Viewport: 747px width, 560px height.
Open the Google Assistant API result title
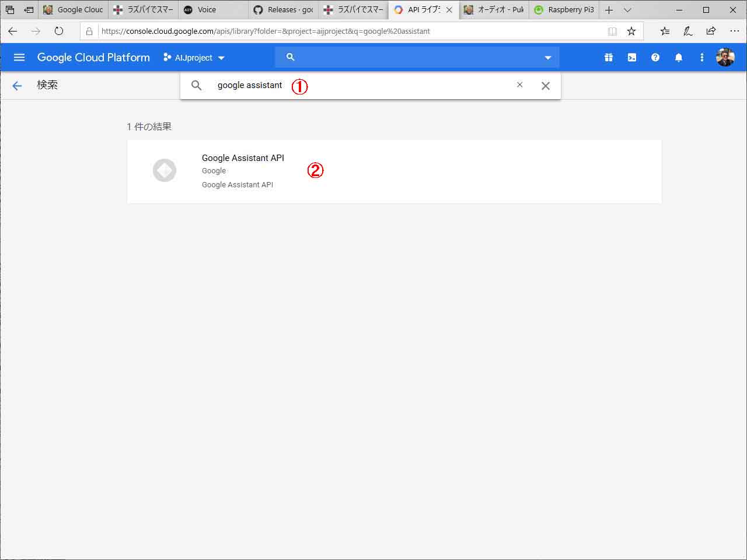pos(243,157)
